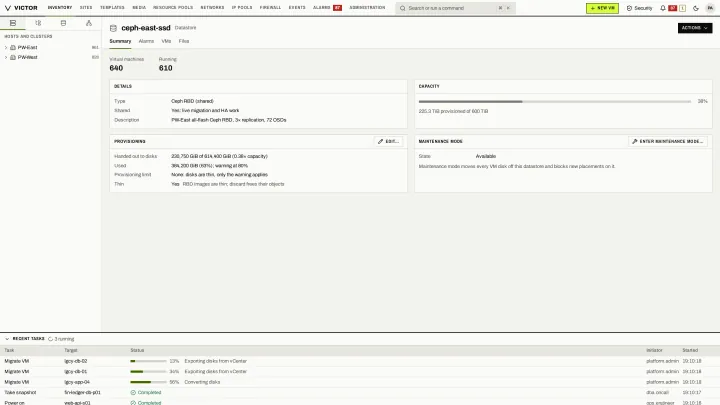Click the red notification count badge

(x=673, y=8)
